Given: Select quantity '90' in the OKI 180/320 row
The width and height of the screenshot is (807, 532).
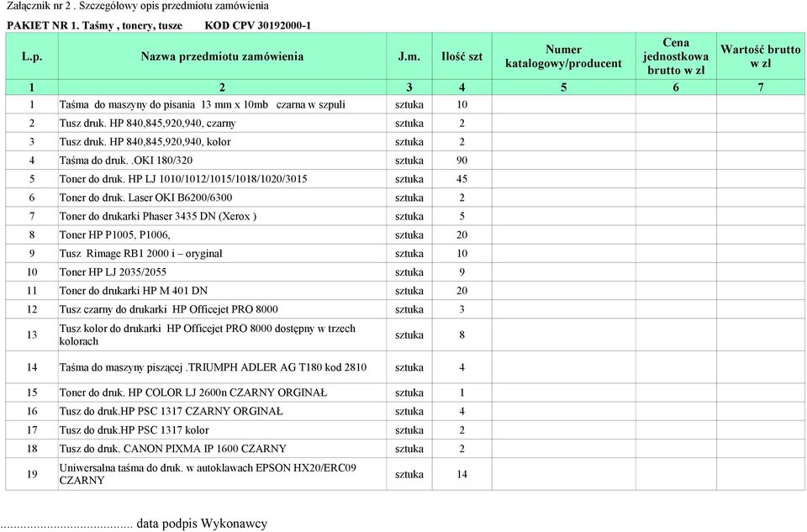Looking at the screenshot, I should click(x=462, y=161).
